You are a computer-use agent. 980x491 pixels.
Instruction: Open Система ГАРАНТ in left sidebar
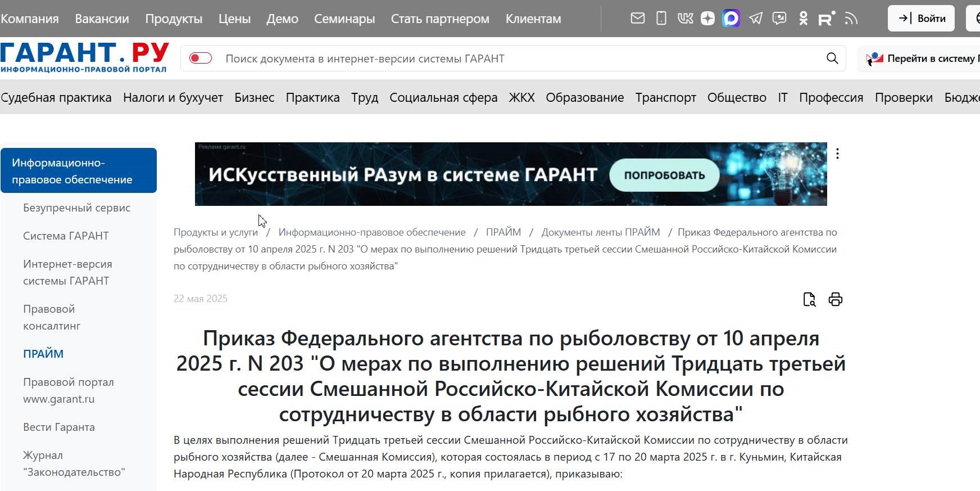(66, 236)
